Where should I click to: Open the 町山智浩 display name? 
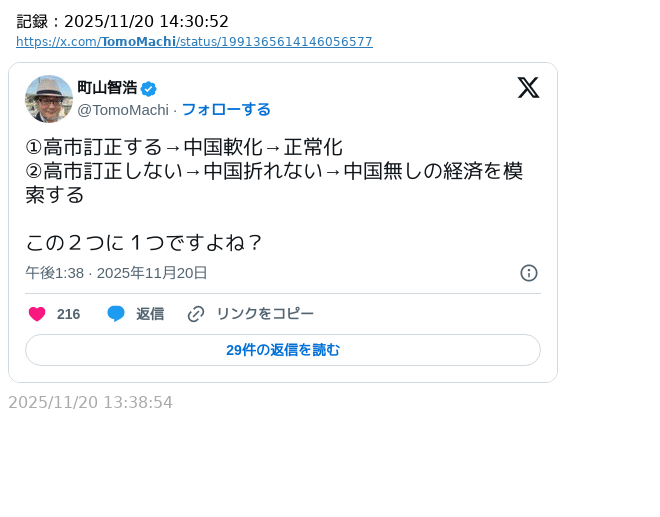(x=107, y=88)
